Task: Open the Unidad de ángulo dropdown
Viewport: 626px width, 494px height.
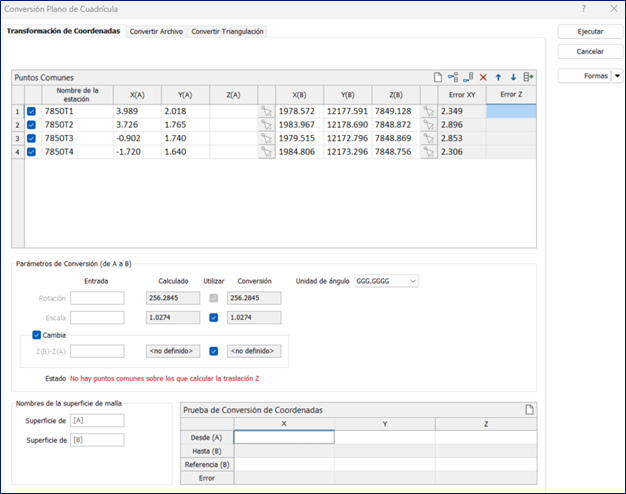Action: (386, 281)
